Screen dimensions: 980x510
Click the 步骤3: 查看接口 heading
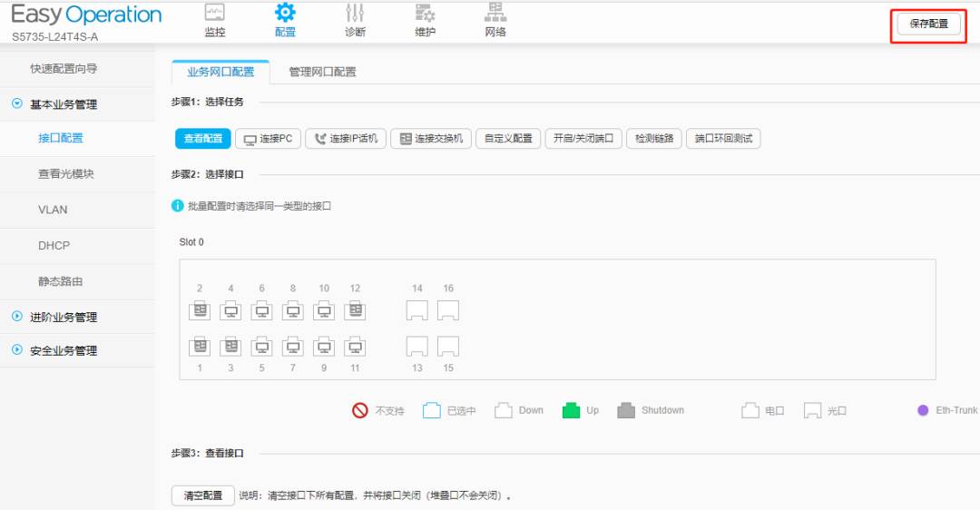tap(208, 453)
